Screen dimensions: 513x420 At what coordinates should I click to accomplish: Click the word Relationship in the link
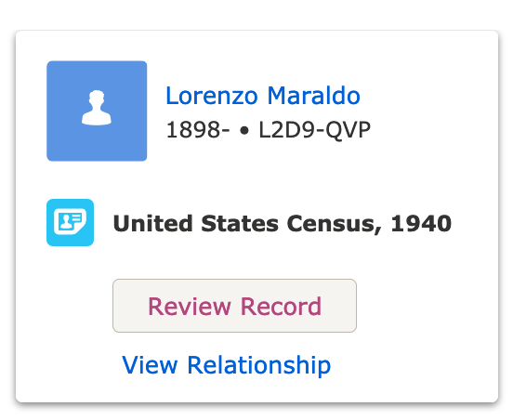tap(258, 365)
